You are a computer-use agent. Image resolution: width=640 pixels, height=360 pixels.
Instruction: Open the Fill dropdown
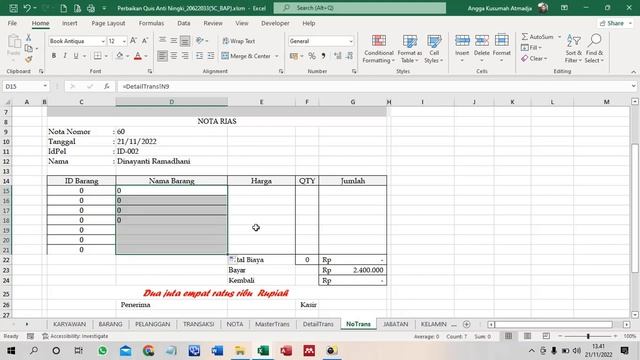pos(531,48)
